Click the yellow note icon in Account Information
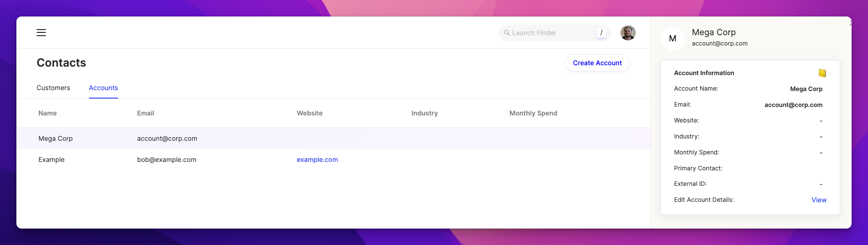Image resolution: width=868 pixels, height=245 pixels. point(822,73)
